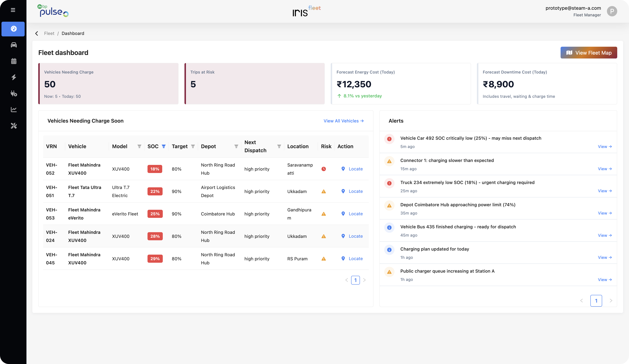Click the warning risk icon for VEH-051
The image size is (629, 364).
(x=324, y=191)
